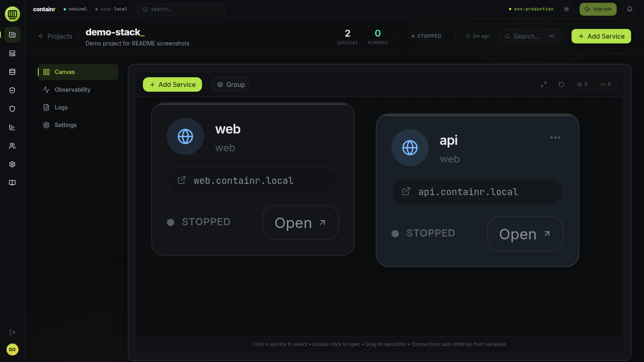Click the Upgrade button

pos(598,9)
